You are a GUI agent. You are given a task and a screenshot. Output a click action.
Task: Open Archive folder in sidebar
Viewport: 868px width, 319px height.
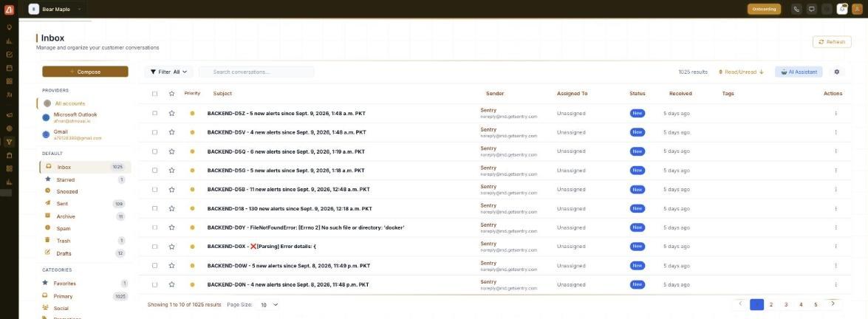tap(83, 216)
